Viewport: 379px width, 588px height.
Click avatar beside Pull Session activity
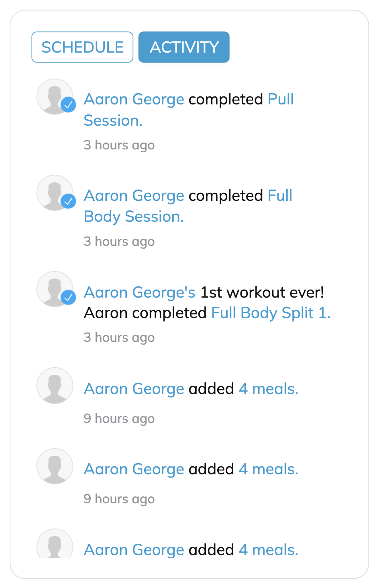click(x=53, y=96)
